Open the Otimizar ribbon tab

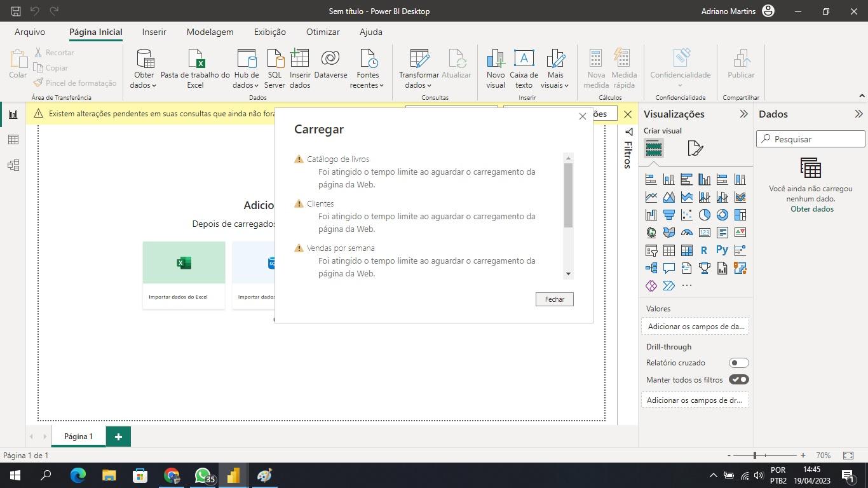tap(323, 32)
